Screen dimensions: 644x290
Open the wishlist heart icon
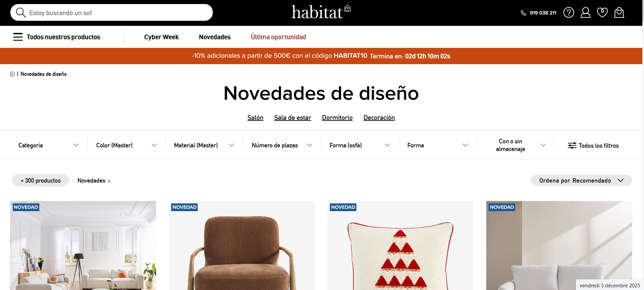[602, 13]
